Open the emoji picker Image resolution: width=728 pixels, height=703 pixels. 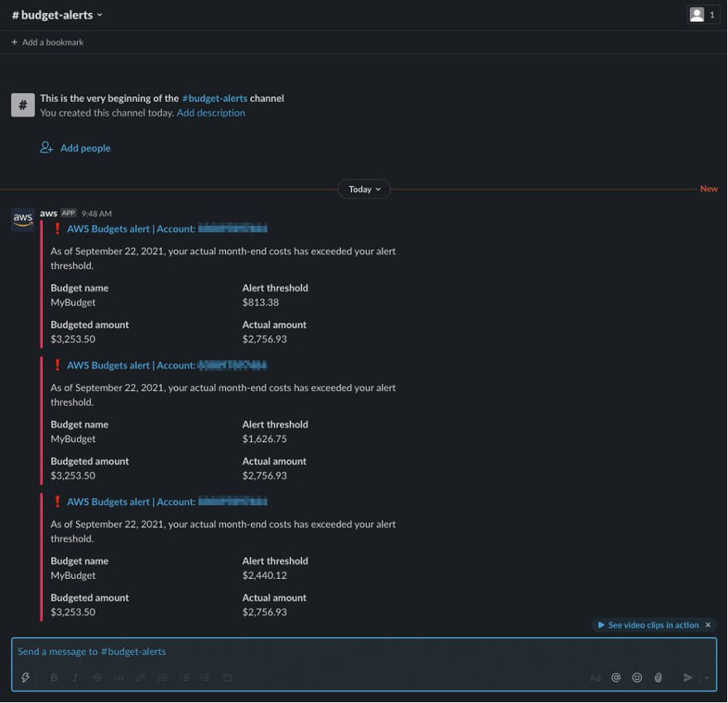(x=637, y=678)
